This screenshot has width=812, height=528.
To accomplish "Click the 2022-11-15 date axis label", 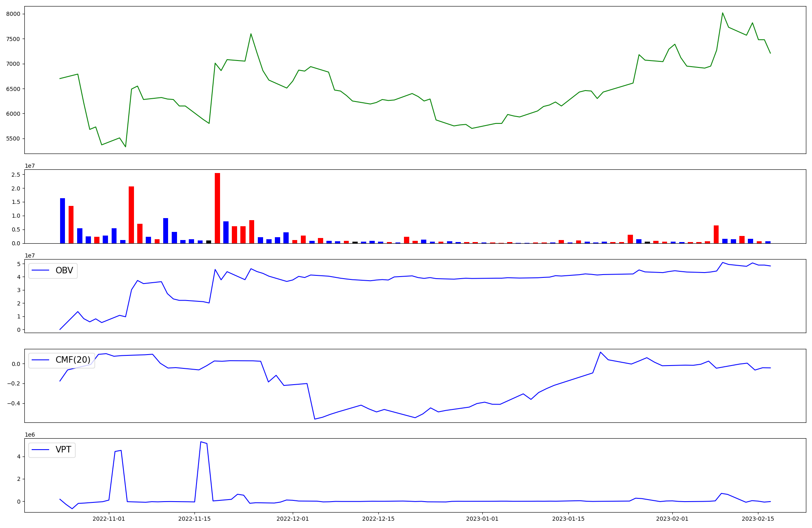I will [x=194, y=519].
